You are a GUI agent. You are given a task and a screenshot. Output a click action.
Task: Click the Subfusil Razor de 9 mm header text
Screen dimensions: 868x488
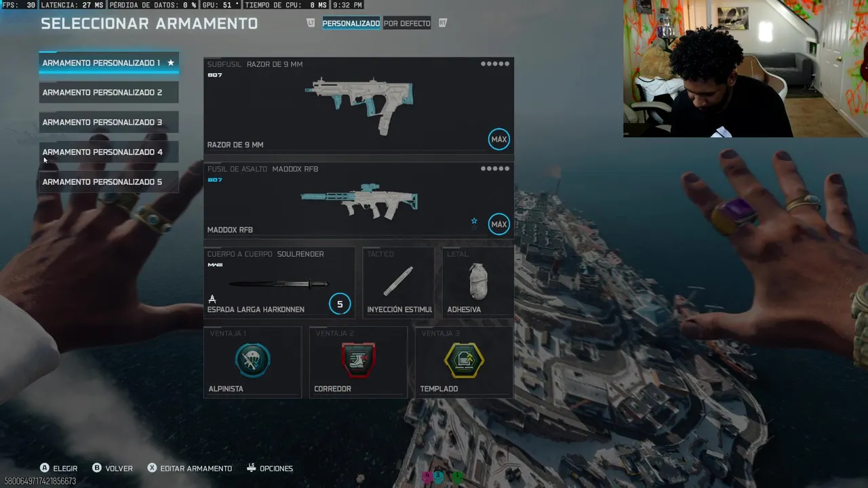(255, 64)
